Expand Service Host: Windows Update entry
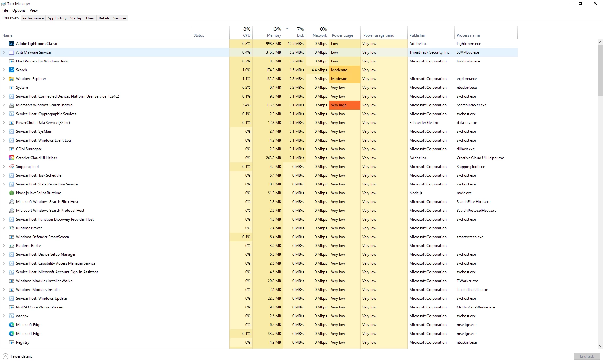 (4, 298)
